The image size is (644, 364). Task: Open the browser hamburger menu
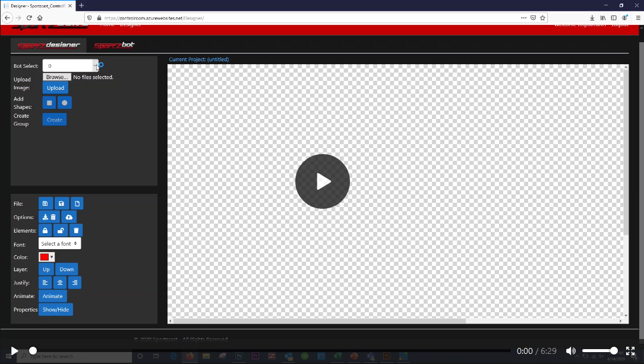coord(638,18)
